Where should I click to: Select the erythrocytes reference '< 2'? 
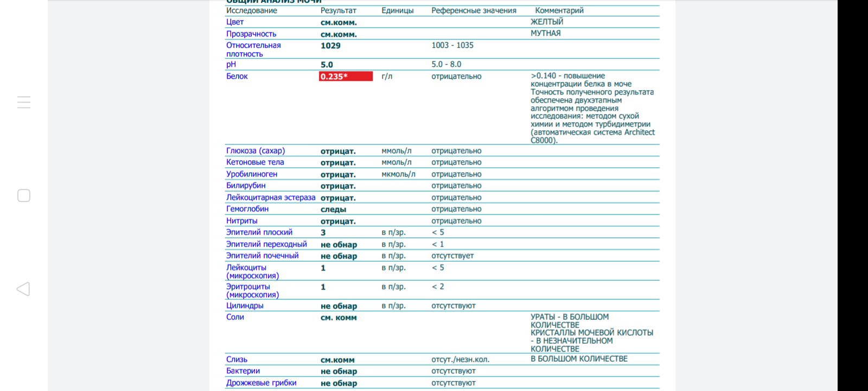pos(438,287)
